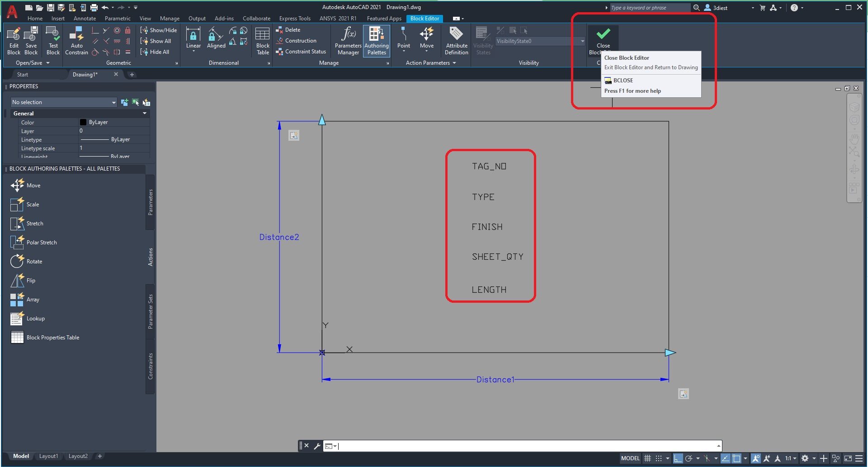Open the Edit Block tool

pyautogui.click(x=14, y=41)
